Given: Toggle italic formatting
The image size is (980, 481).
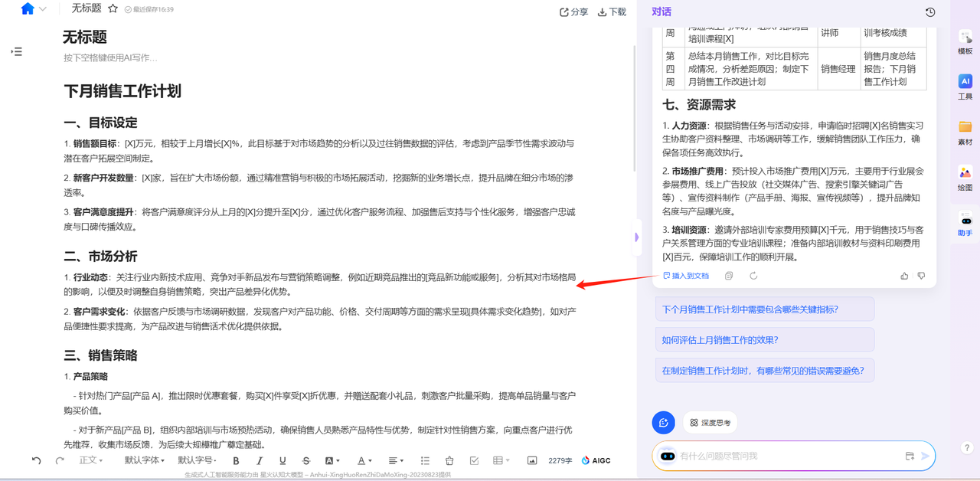Looking at the screenshot, I should click(x=260, y=460).
